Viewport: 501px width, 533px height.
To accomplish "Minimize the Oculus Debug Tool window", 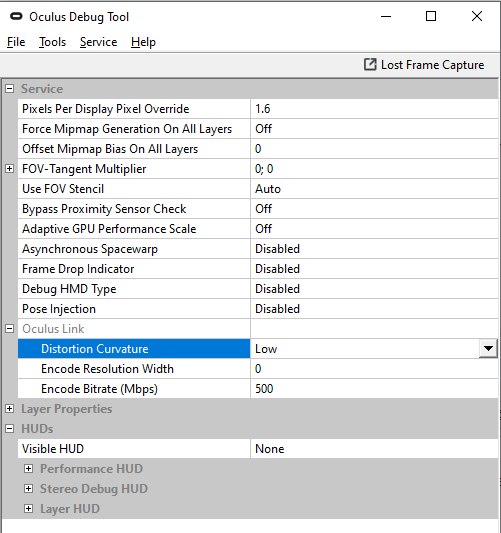I will coord(386,16).
